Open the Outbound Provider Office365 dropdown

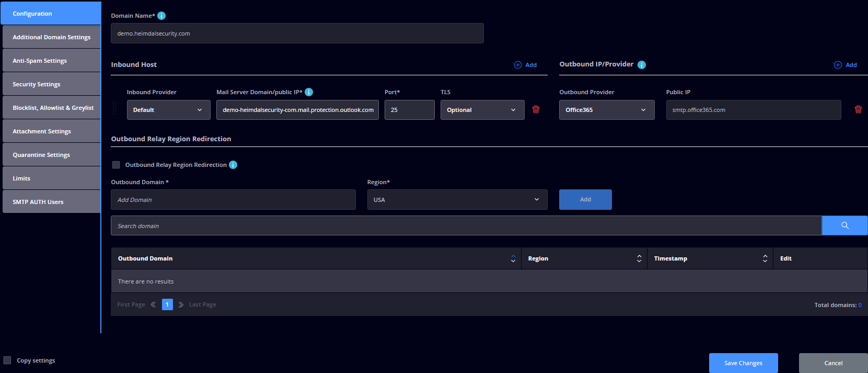(607, 110)
